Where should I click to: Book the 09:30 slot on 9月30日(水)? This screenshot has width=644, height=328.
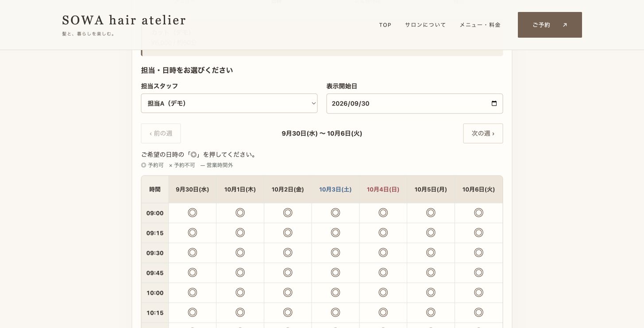(x=192, y=253)
